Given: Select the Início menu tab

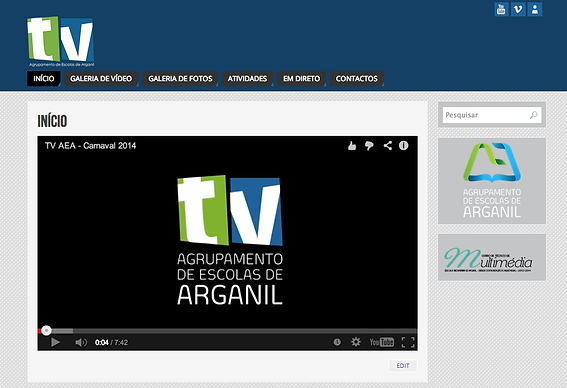Looking at the screenshot, I should pyautogui.click(x=44, y=78).
